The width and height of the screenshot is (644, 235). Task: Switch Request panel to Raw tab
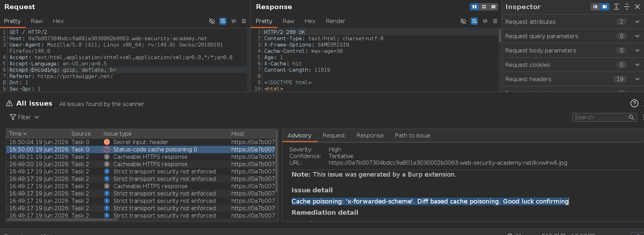click(37, 21)
